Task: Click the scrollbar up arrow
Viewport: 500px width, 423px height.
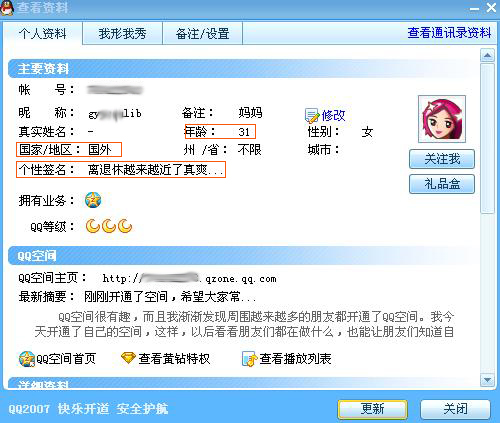Action: click(487, 55)
